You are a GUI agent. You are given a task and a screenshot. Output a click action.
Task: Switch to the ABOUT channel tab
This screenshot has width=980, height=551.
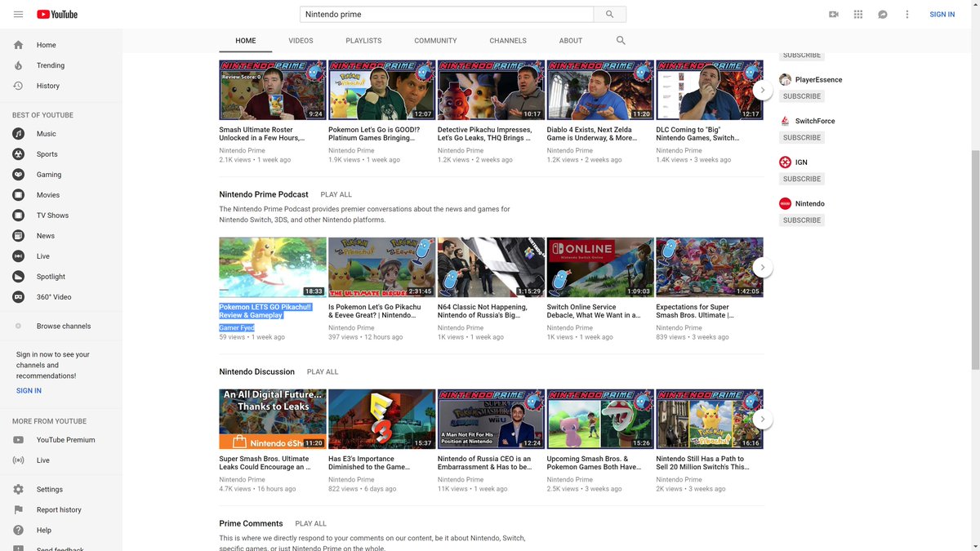click(571, 41)
